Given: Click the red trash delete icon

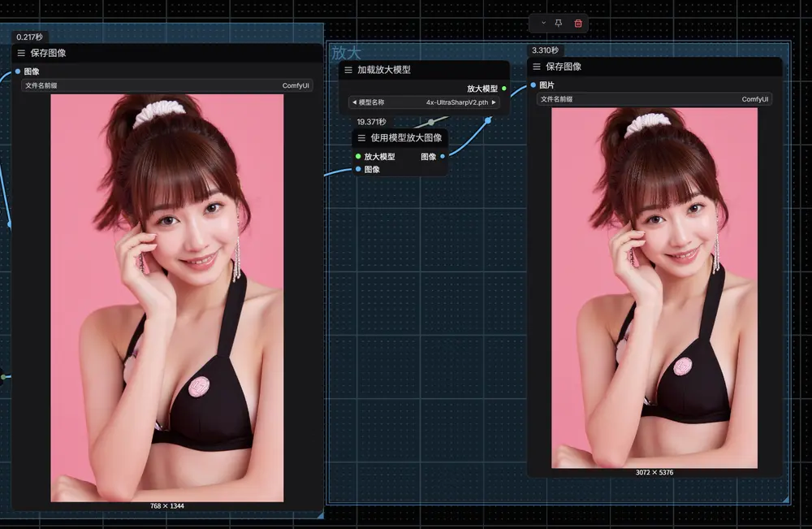Looking at the screenshot, I should click(578, 24).
